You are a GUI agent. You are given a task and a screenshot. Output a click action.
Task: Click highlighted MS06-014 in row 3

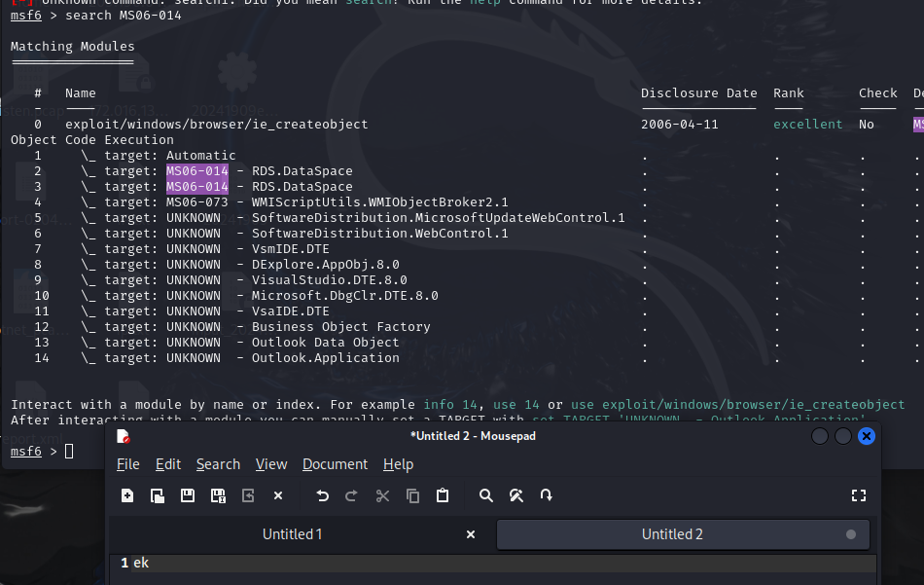point(196,187)
